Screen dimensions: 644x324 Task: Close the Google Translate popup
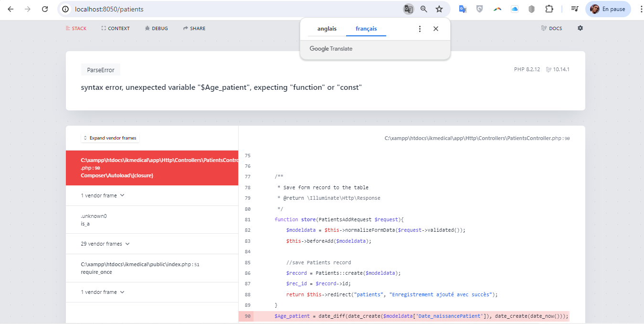436,29
